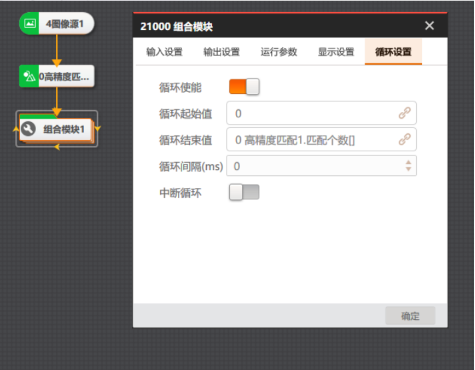Viewport: 475px width, 370px height.
Task: Switch to the 输出设置 tab
Action: coord(222,52)
